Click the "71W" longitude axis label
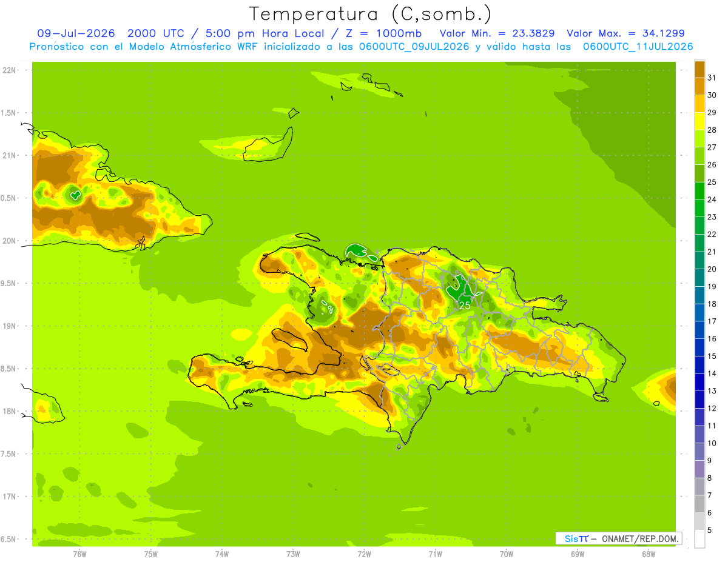This screenshot has width=728, height=562. [435, 554]
